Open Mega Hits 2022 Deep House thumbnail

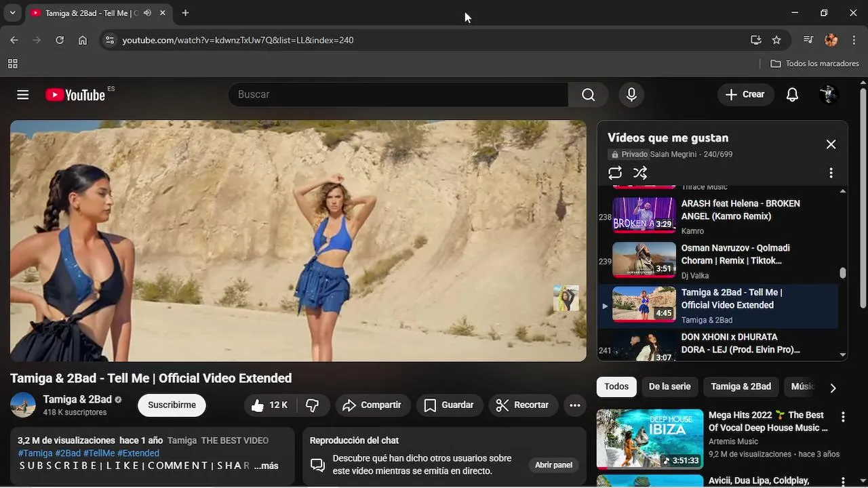tap(650, 439)
